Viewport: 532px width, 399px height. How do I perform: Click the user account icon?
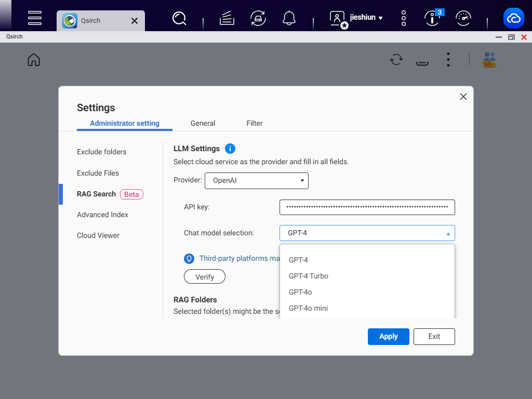coord(338,19)
